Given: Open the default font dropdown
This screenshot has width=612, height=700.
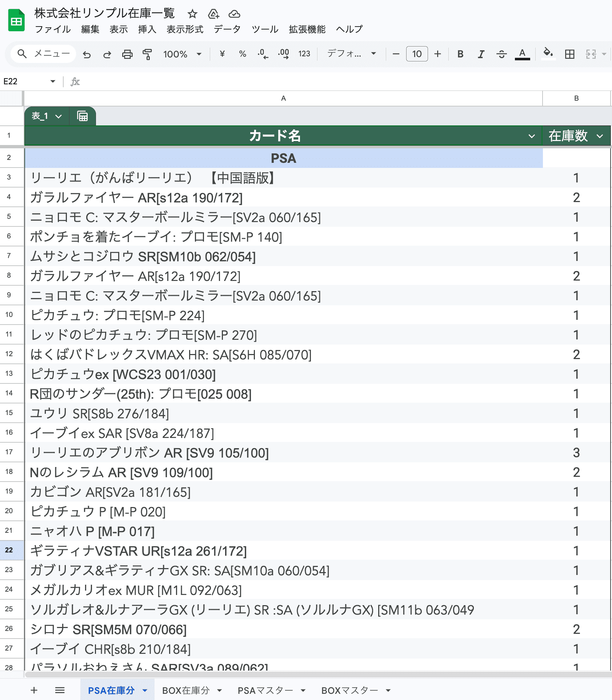Looking at the screenshot, I should (x=351, y=54).
